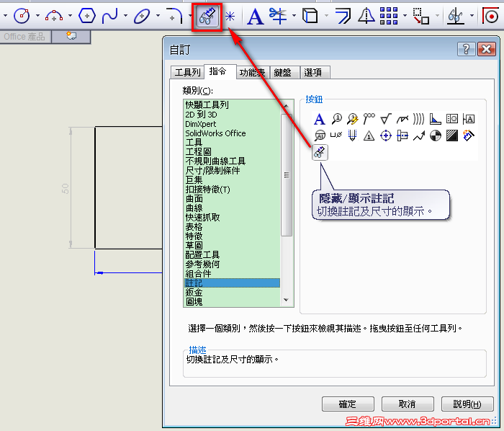504x431 pixels.
Task: Click the Hole Callout button
Action: tap(336, 135)
